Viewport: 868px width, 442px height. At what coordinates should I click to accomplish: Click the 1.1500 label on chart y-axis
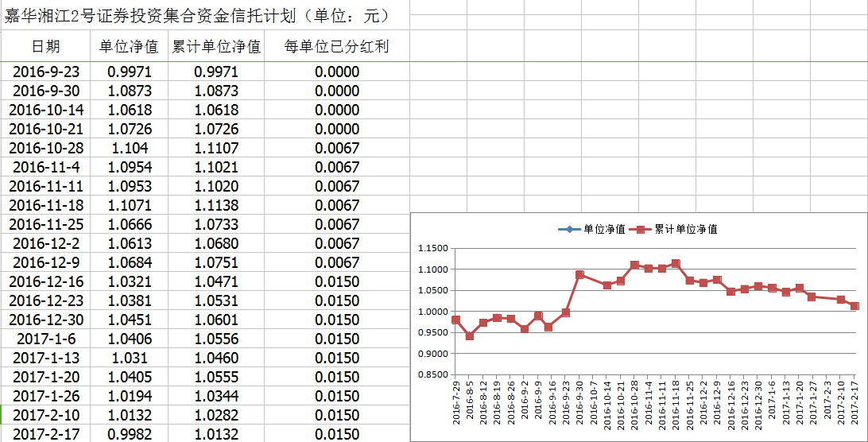pyautogui.click(x=432, y=248)
